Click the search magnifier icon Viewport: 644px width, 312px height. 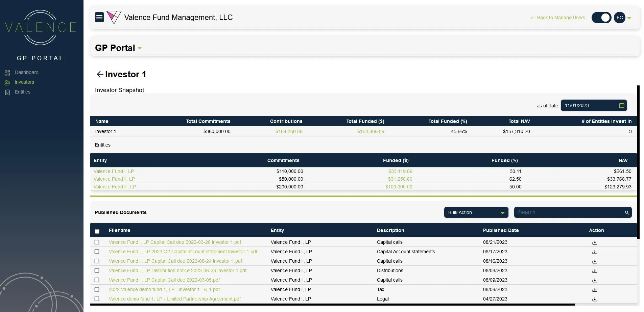coord(626,212)
